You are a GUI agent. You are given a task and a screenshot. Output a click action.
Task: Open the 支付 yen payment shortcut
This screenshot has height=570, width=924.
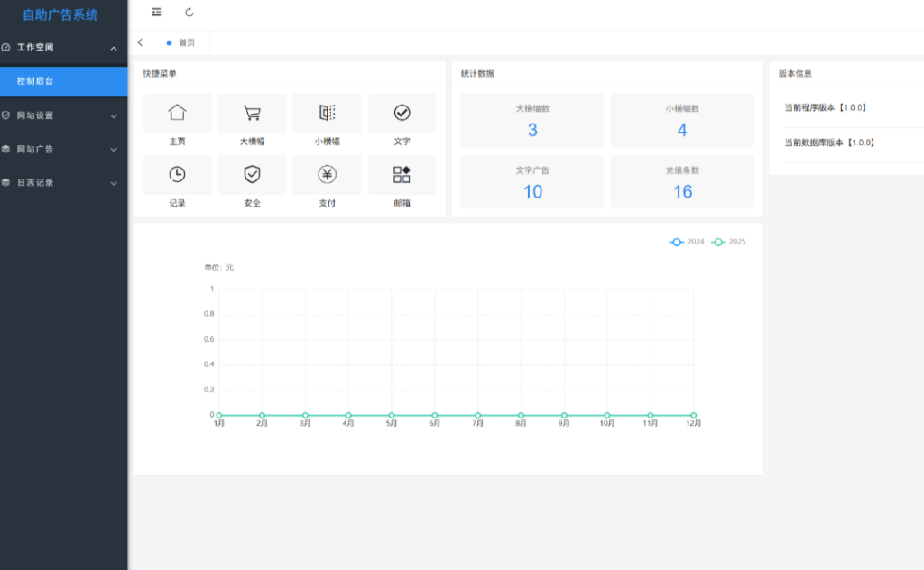point(327,174)
